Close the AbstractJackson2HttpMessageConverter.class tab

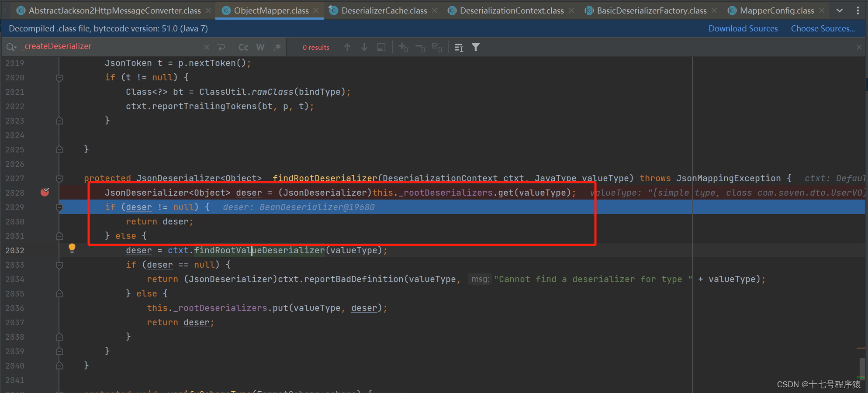click(x=208, y=10)
